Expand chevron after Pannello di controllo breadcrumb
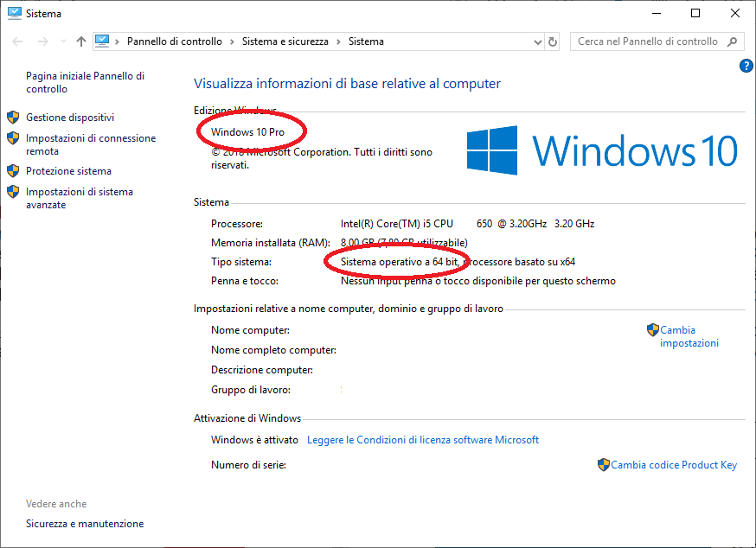 pos(232,42)
